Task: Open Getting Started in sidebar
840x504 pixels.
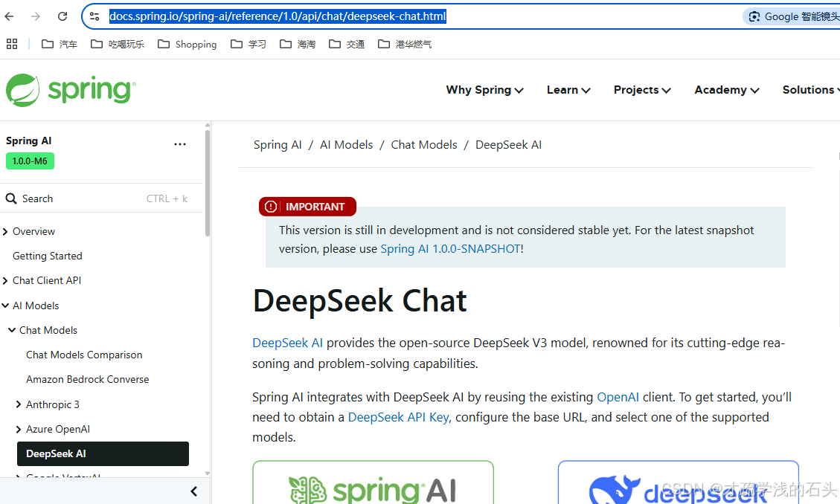Action: 47,256
